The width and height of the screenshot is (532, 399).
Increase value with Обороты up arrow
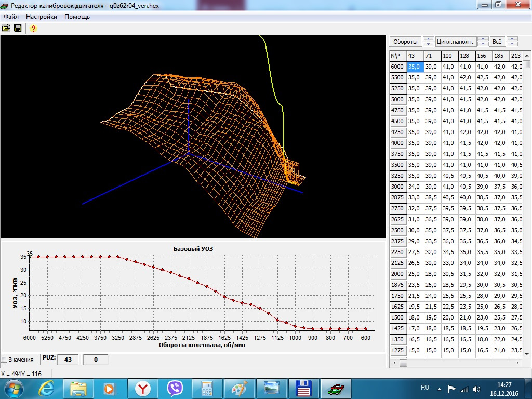[429, 39]
